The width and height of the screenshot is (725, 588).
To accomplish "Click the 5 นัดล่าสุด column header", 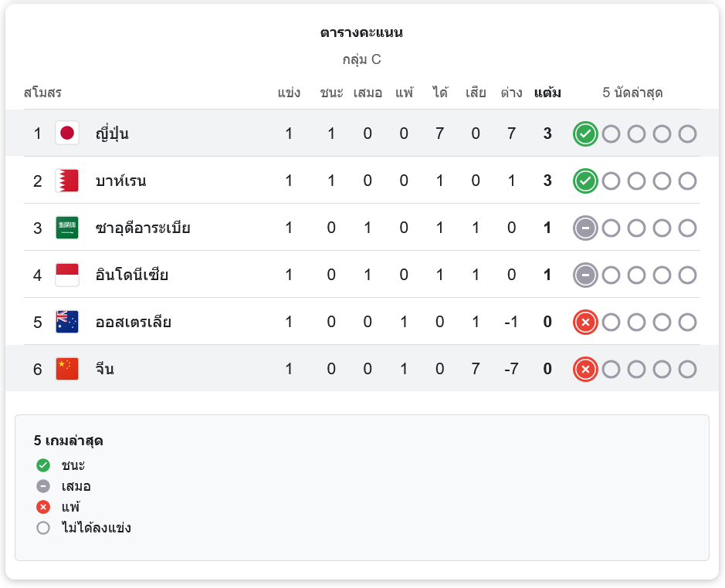I will click(632, 93).
